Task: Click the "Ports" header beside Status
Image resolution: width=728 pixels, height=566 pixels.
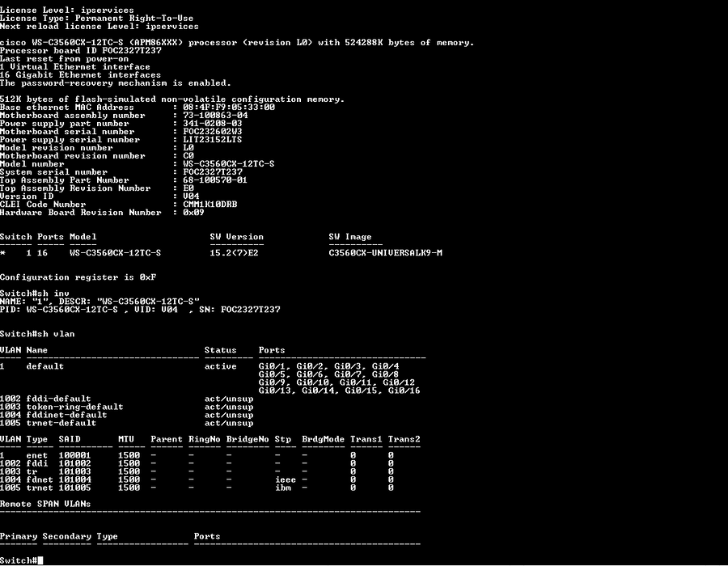Action: point(272,350)
